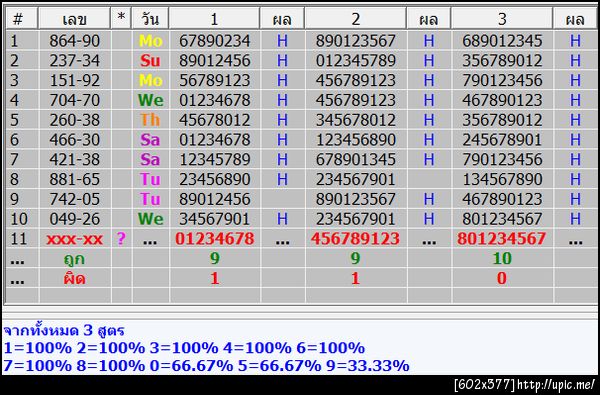Click the red 'Su' day cell

point(150,60)
